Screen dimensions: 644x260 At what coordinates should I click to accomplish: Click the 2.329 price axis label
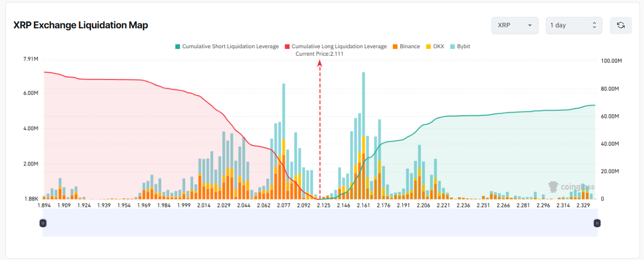tap(583, 205)
